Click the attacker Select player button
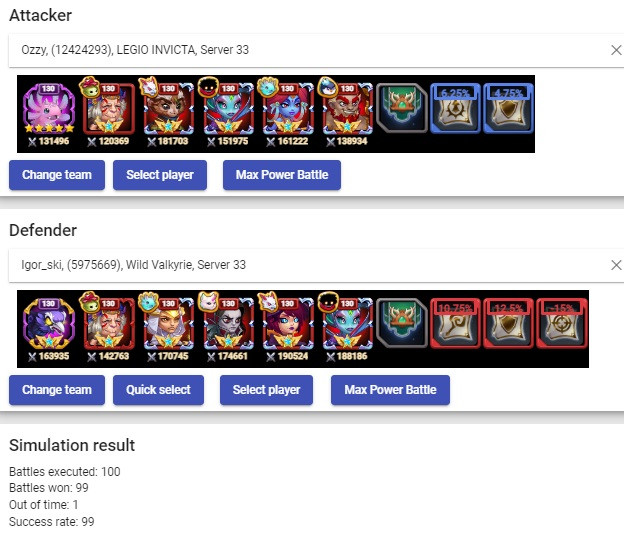 (x=160, y=175)
